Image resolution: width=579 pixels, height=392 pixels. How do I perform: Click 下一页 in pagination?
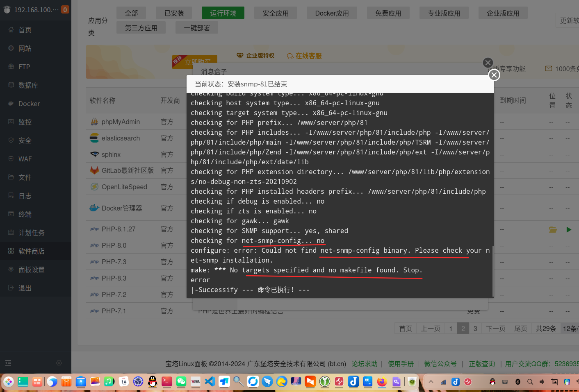coord(496,329)
